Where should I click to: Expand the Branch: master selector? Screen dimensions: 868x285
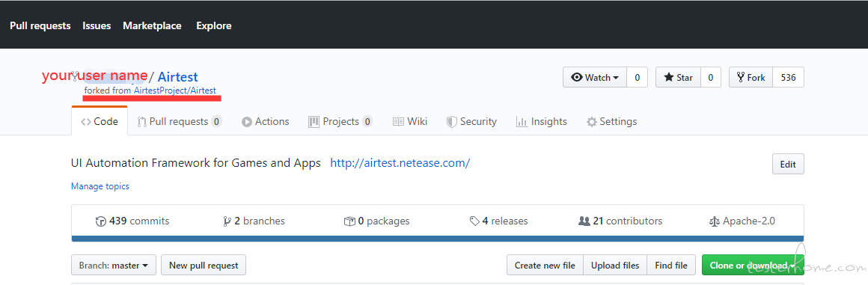114,265
